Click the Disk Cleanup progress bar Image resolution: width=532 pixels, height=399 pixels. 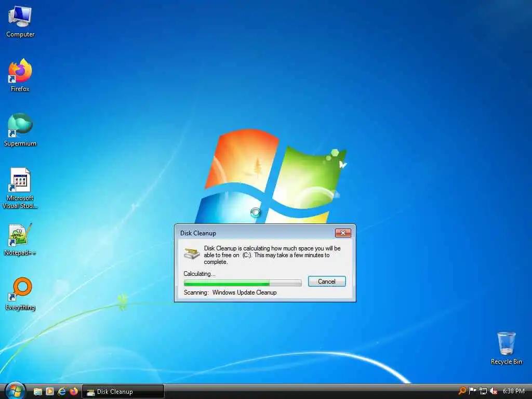(243, 282)
